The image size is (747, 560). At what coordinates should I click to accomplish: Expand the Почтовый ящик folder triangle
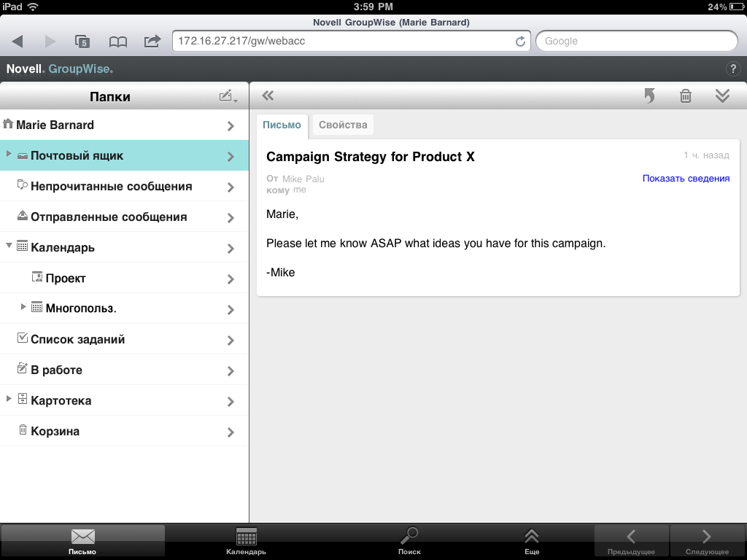pos(9,154)
